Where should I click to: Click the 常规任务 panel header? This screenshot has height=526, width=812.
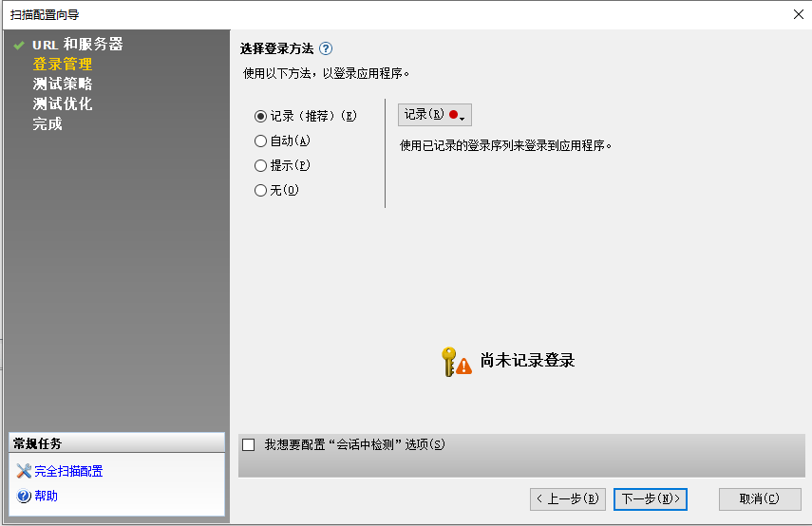(x=117, y=443)
